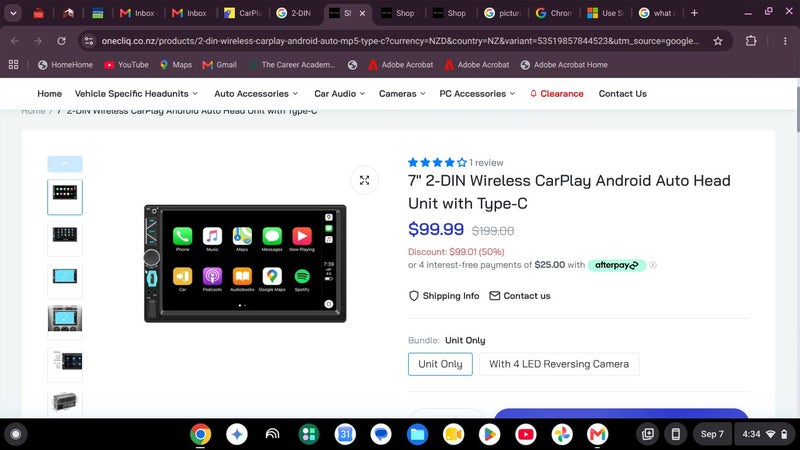Screen dimensions: 800x450
Task: Go back using the browser back arrow
Action: click(x=15, y=41)
